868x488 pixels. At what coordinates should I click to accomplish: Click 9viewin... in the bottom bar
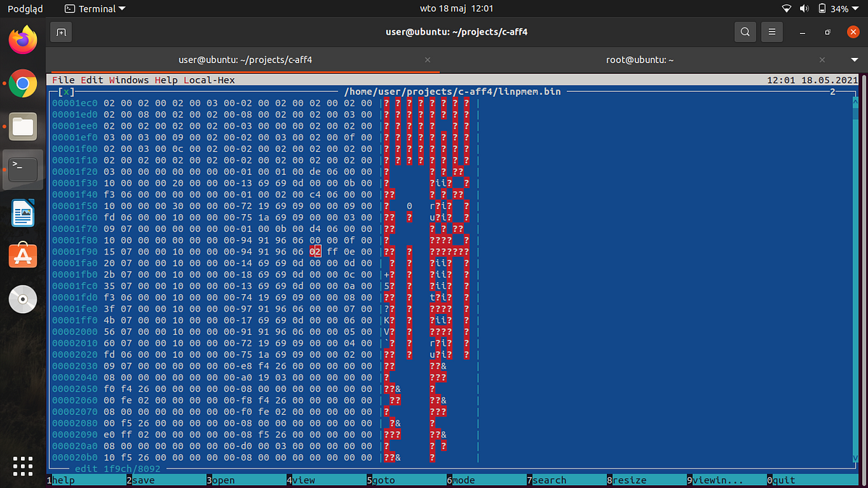[716, 480]
